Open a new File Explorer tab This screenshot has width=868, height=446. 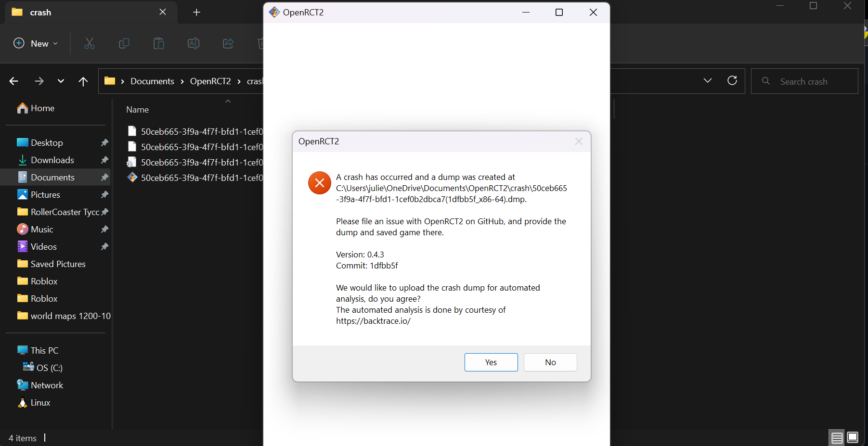(x=196, y=12)
